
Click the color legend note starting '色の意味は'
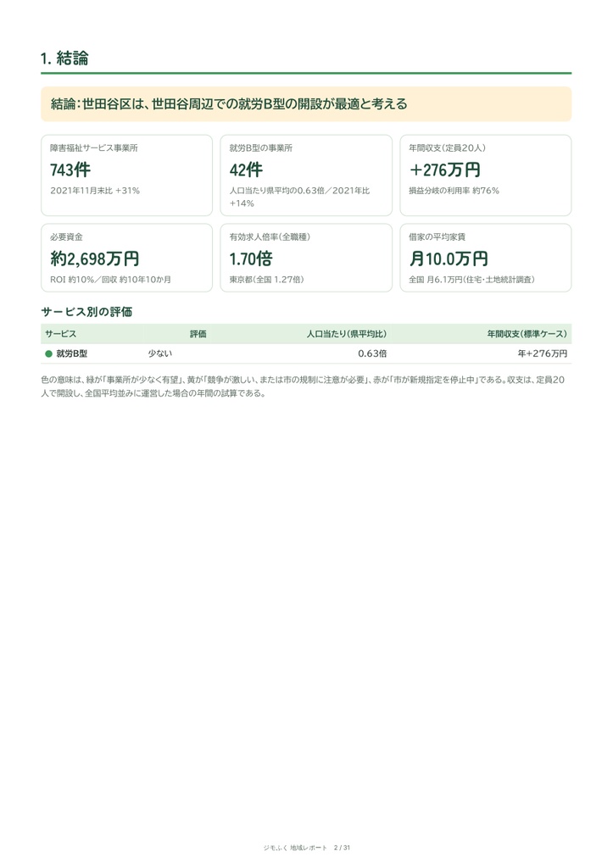(303, 387)
